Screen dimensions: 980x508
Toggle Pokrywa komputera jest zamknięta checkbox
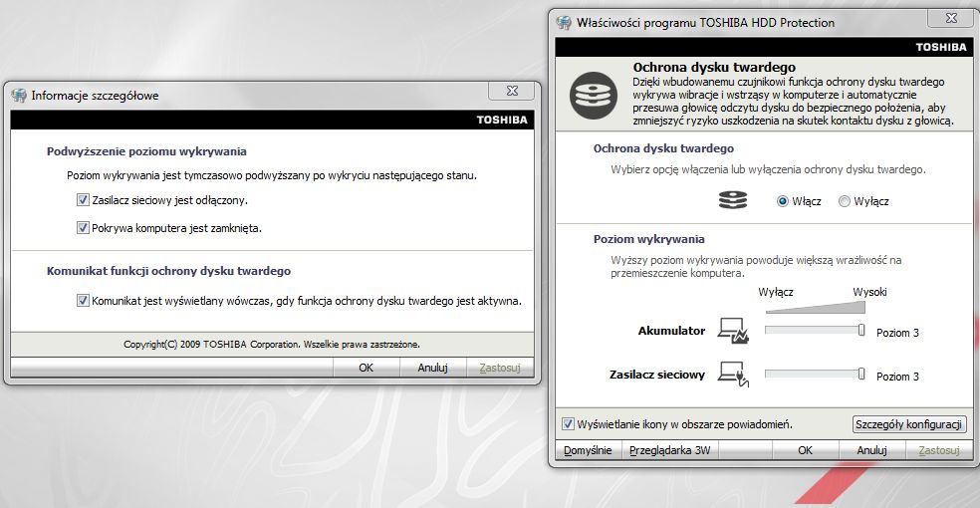coord(83,227)
